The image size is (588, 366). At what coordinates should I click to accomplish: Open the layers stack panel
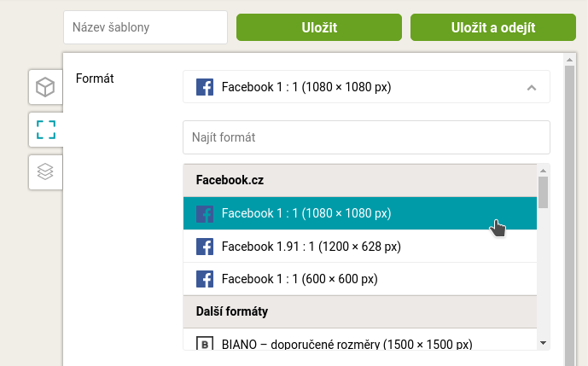45,172
